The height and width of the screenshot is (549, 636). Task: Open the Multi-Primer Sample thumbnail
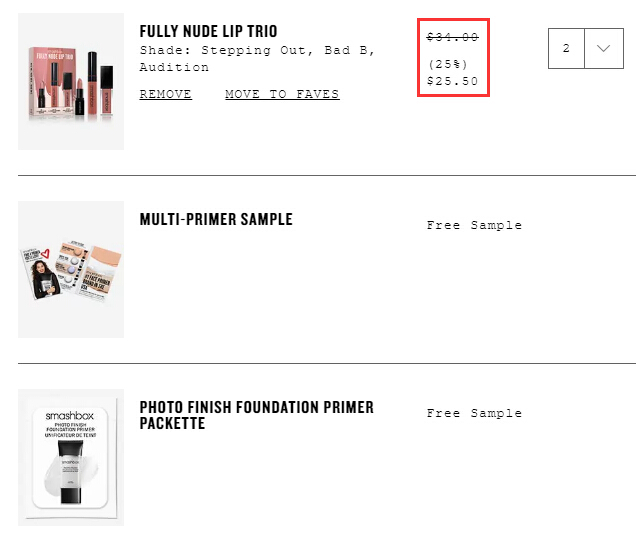tap(71, 269)
